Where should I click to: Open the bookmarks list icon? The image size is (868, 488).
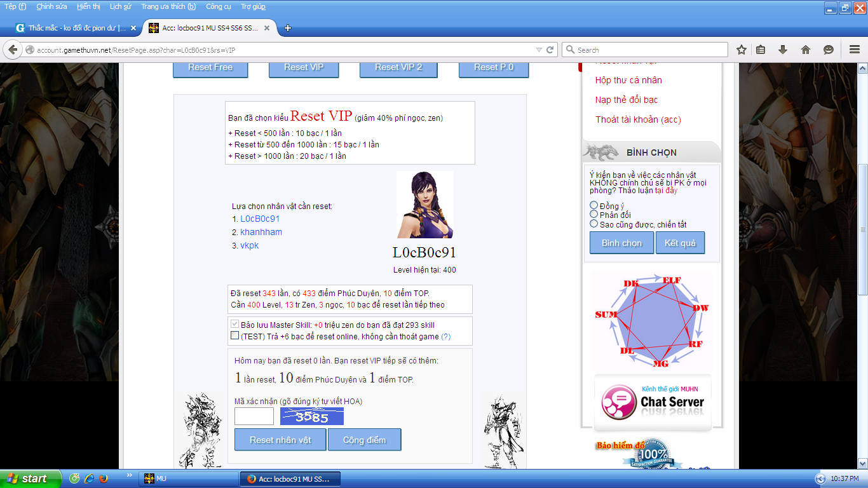pyautogui.click(x=761, y=50)
